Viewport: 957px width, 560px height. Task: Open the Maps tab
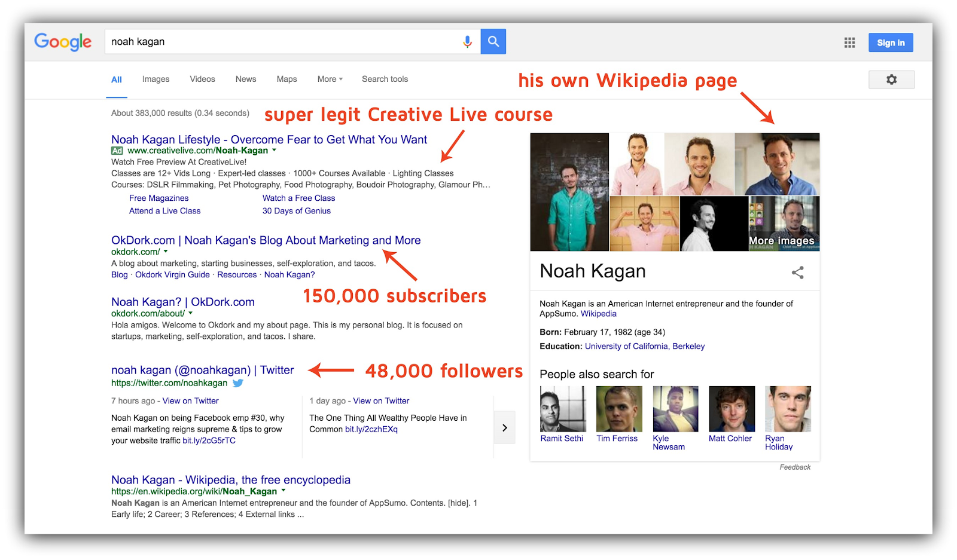click(x=287, y=79)
